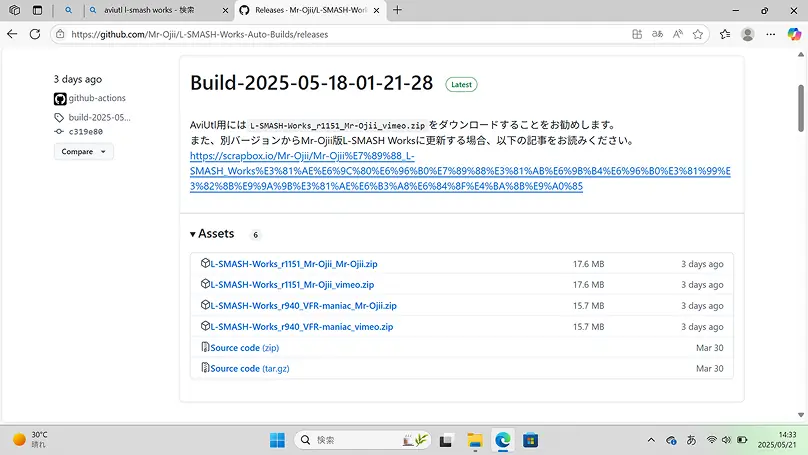Image resolution: width=808 pixels, height=455 pixels.
Task: Open the taskbar clock showing 14:33
Action: (777, 440)
